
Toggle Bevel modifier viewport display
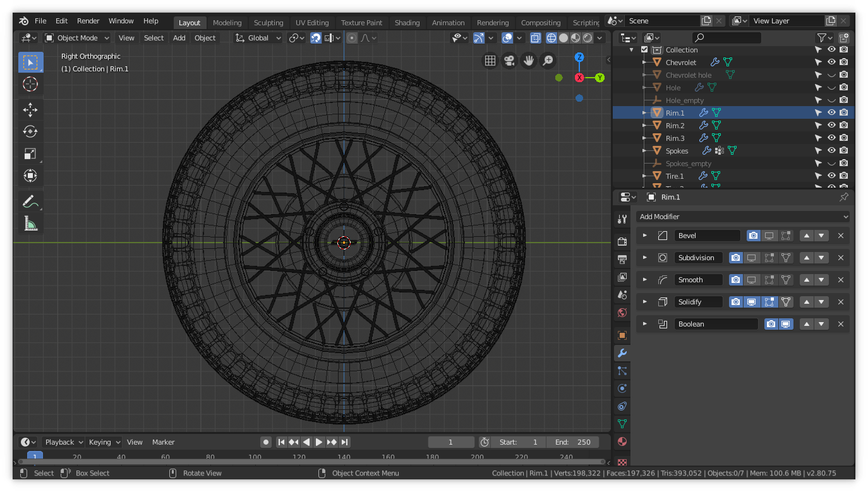coord(769,236)
